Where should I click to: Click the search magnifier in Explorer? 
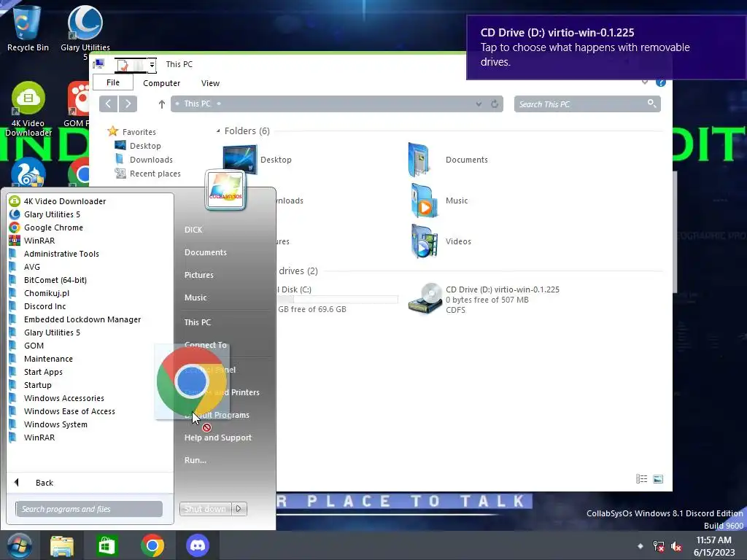[x=651, y=104]
